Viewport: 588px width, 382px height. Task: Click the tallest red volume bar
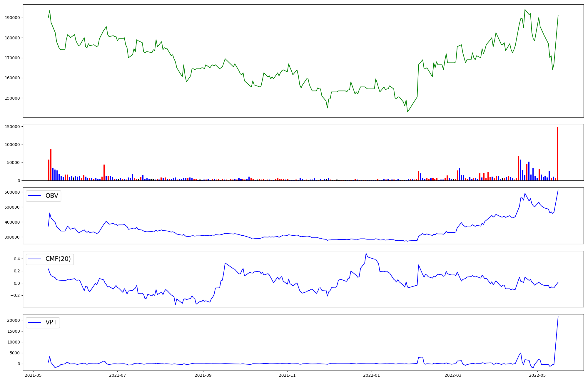point(557,154)
